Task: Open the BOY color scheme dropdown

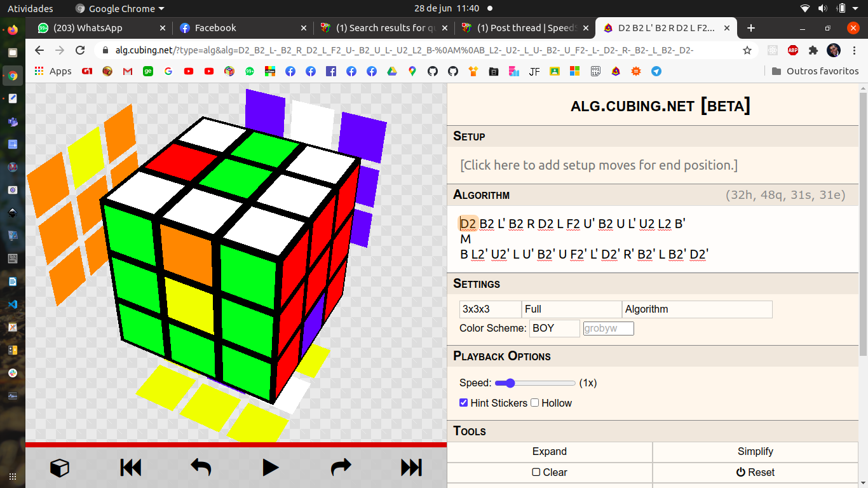Action: (555, 329)
